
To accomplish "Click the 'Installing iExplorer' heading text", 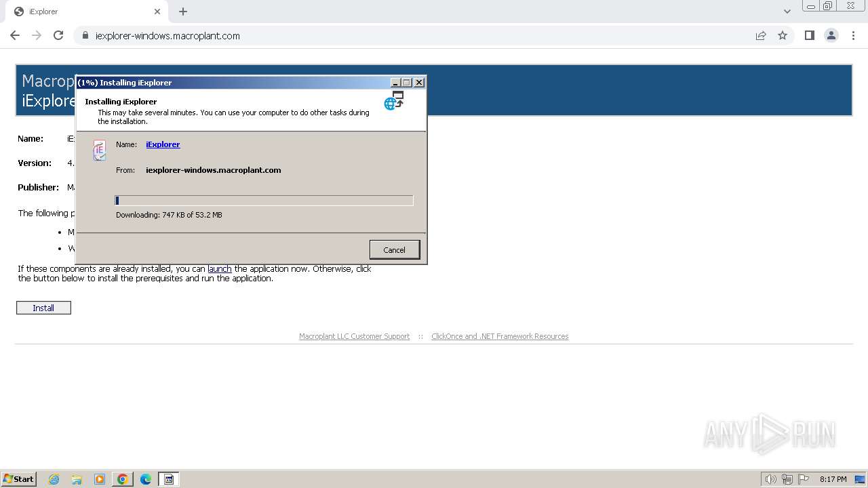I will click(121, 102).
